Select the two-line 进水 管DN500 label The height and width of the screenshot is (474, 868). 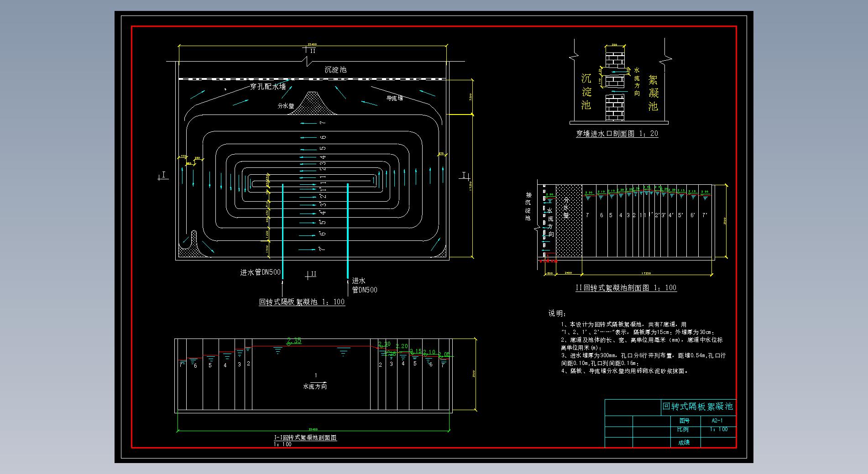click(365, 285)
